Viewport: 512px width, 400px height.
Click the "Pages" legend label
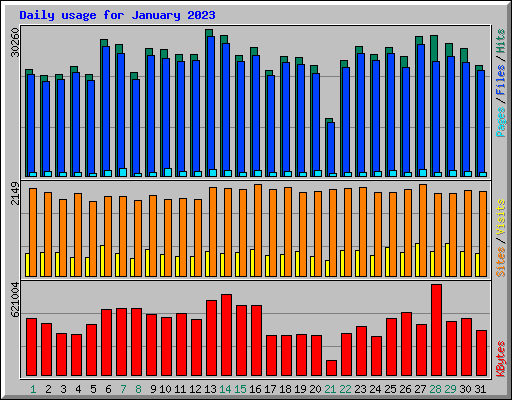pos(501,122)
